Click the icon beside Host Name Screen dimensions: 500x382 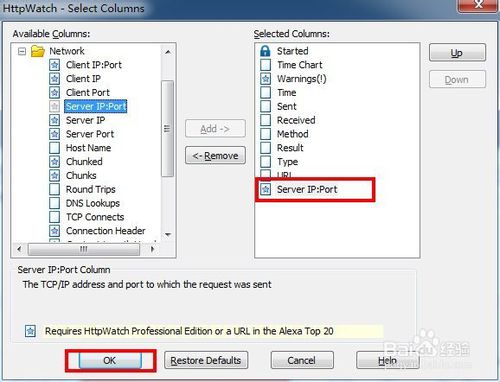click(54, 148)
